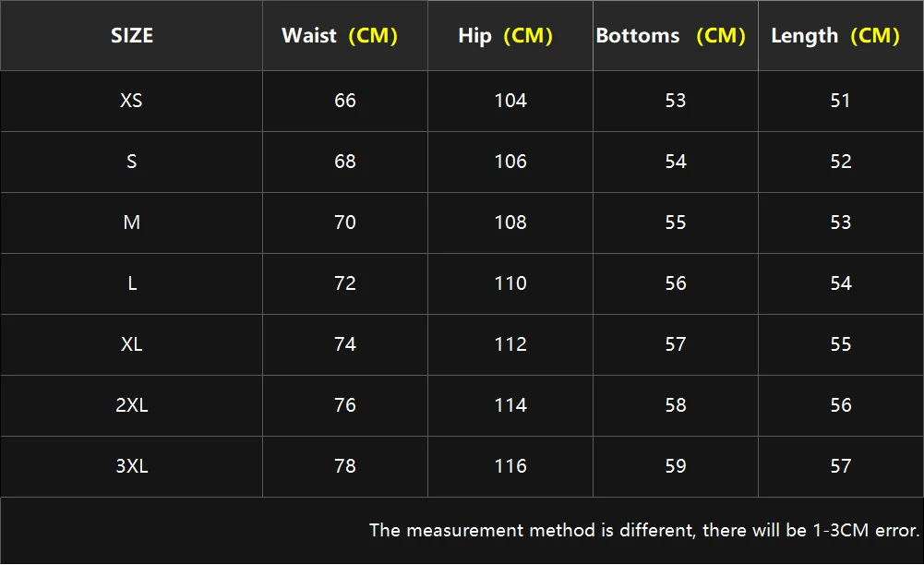The image size is (924, 565).
Task: Select hip value 108 for M
Action: pos(510,222)
